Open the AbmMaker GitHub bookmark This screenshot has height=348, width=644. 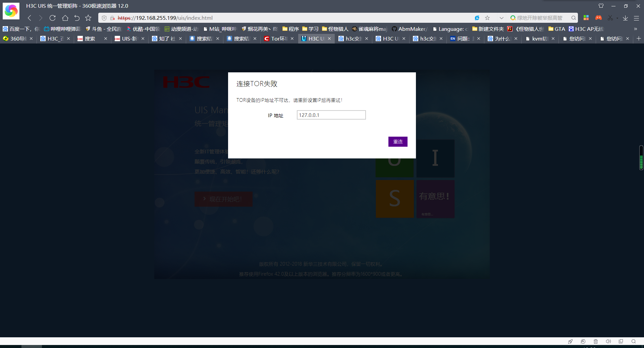(410, 29)
